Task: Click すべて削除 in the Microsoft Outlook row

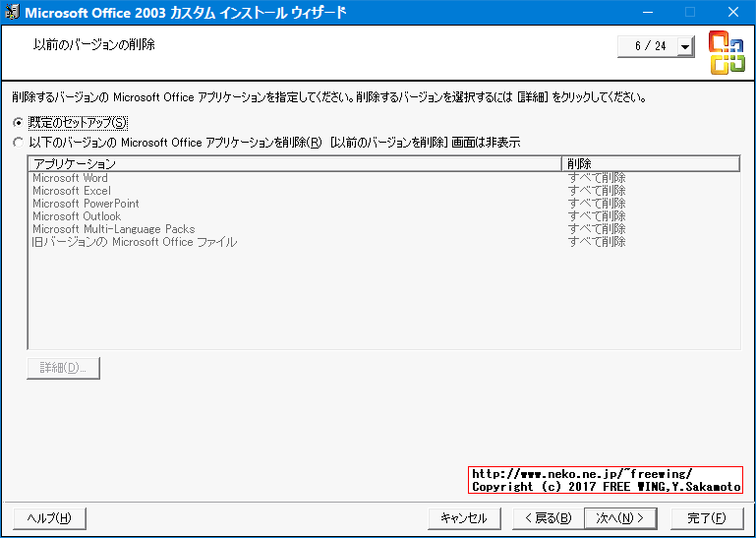Action: pyautogui.click(x=597, y=216)
